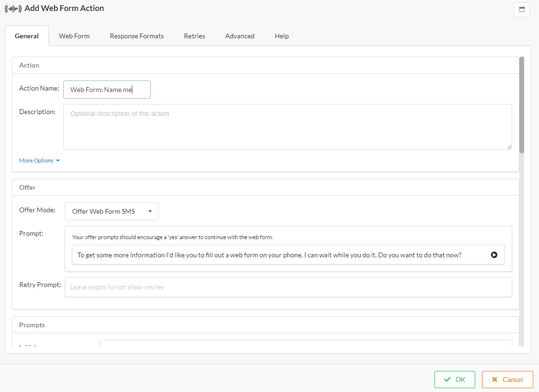Click the waveform logo icon in the title
The width and height of the screenshot is (539, 392).
pos(13,9)
